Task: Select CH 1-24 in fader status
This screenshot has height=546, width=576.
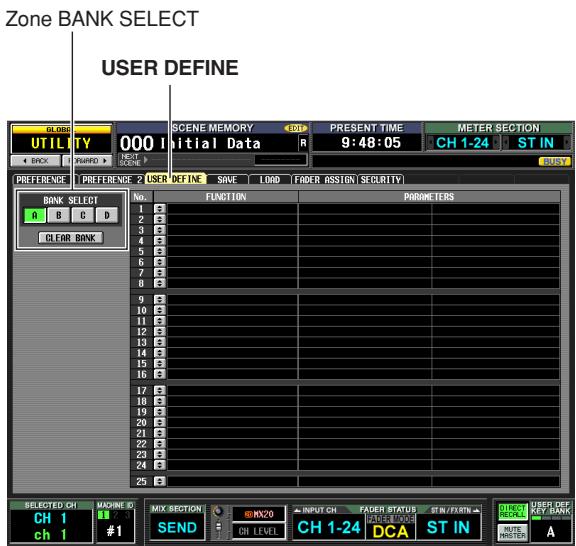Action: pyautogui.click(x=329, y=527)
